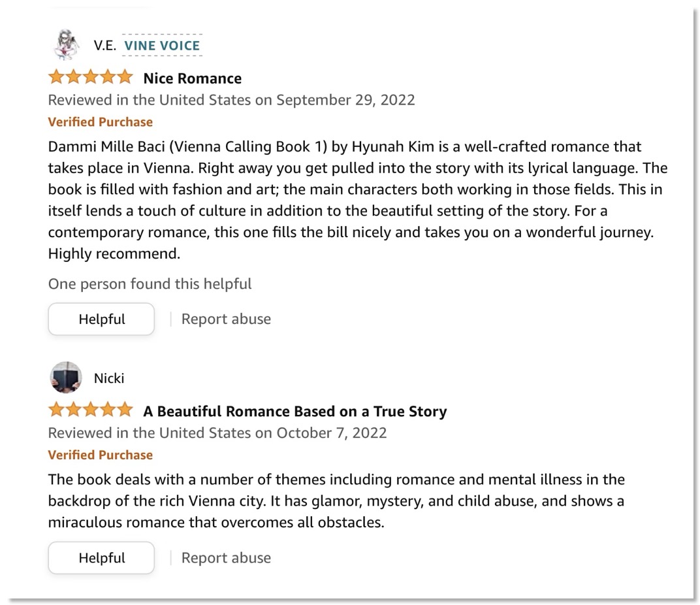Image resolution: width=700 pixels, height=605 pixels.
Task: Click Verified Purchase under V.E.'s review
Action: (x=101, y=122)
